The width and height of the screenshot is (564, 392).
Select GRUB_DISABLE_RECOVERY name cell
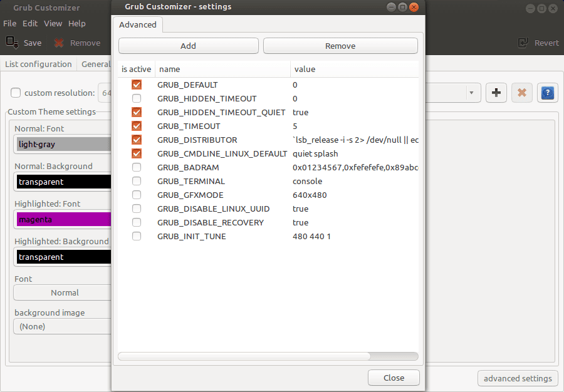tap(222, 222)
